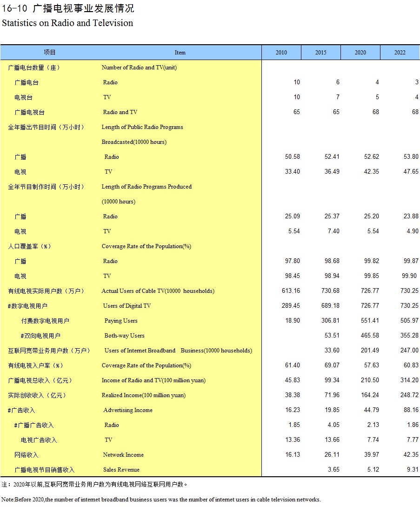Click 'Both-way Users' row label
Image resolution: width=420 pixels, height=507 pixels.
pyautogui.click(x=124, y=336)
